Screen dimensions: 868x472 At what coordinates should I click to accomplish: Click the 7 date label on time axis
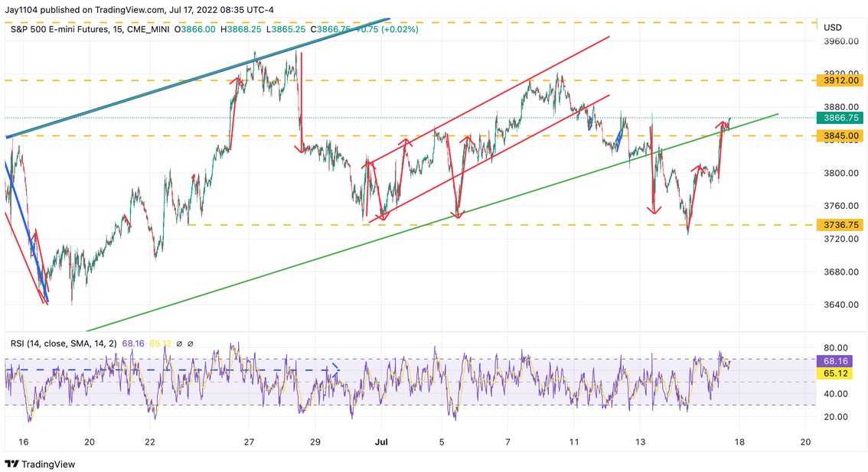(507, 442)
